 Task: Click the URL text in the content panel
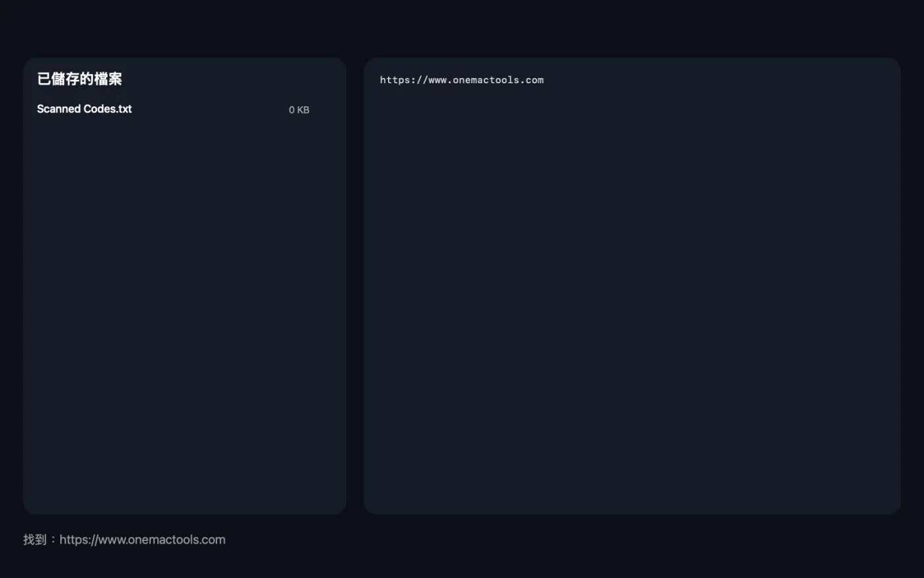coord(462,80)
